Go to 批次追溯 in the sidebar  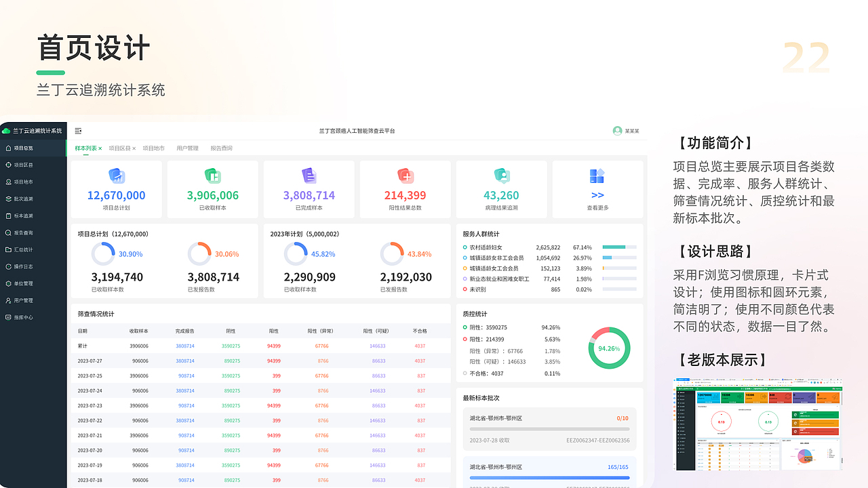[x=33, y=199]
